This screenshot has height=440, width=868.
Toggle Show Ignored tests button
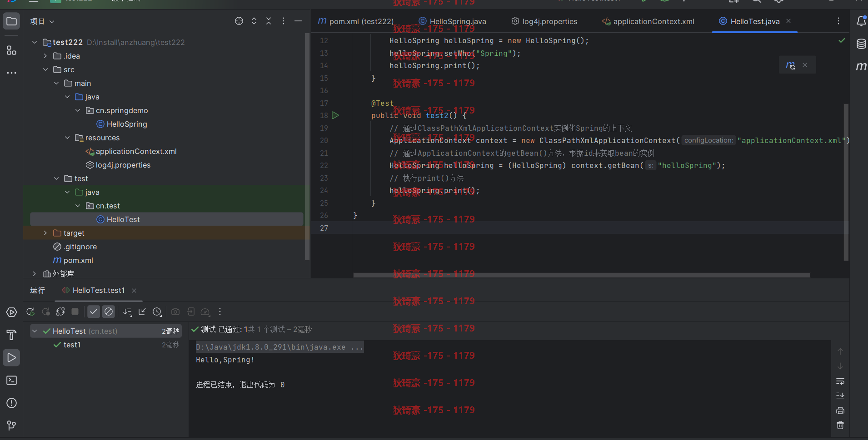pyautogui.click(x=109, y=312)
